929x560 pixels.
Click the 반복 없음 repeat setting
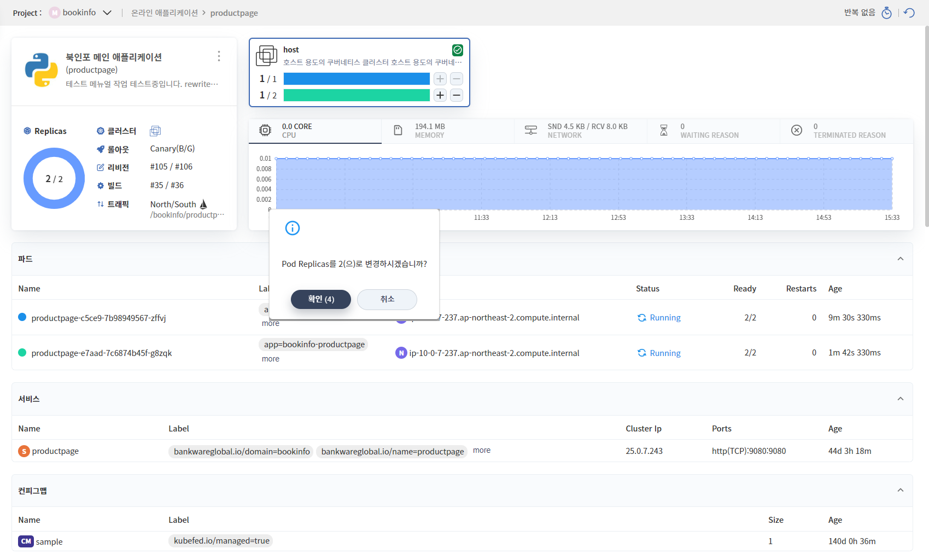(860, 13)
